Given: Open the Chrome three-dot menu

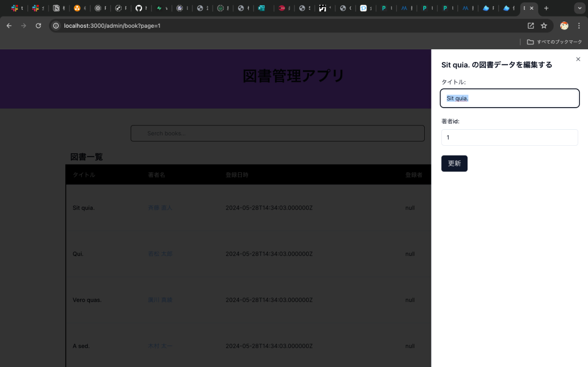Looking at the screenshot, I should 579,26.
